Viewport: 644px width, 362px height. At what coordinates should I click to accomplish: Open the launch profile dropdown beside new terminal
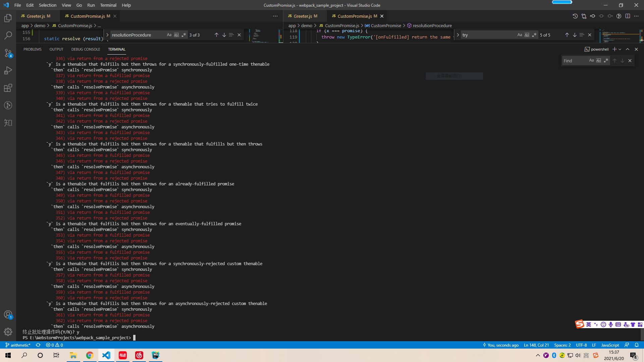point(620,49)
